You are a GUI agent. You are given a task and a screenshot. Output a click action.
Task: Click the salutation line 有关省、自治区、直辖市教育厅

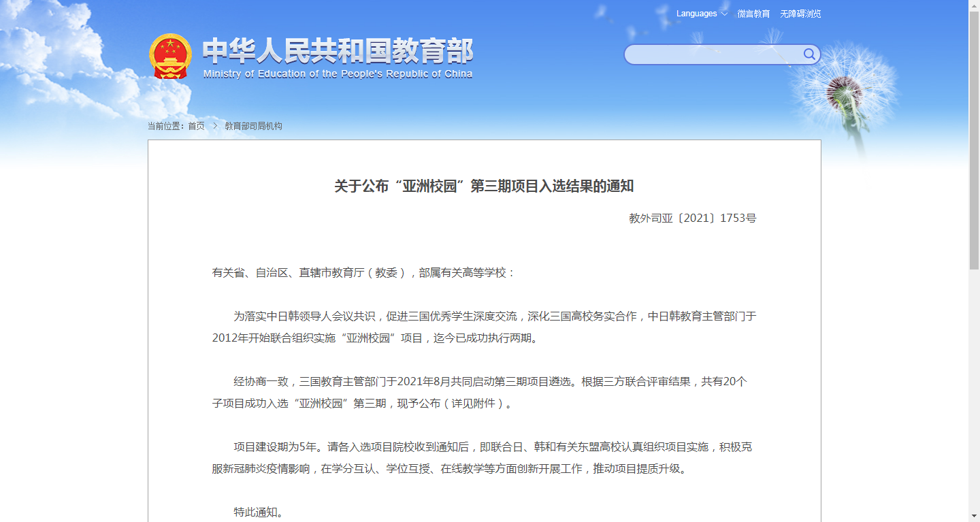tap(364, 273)
